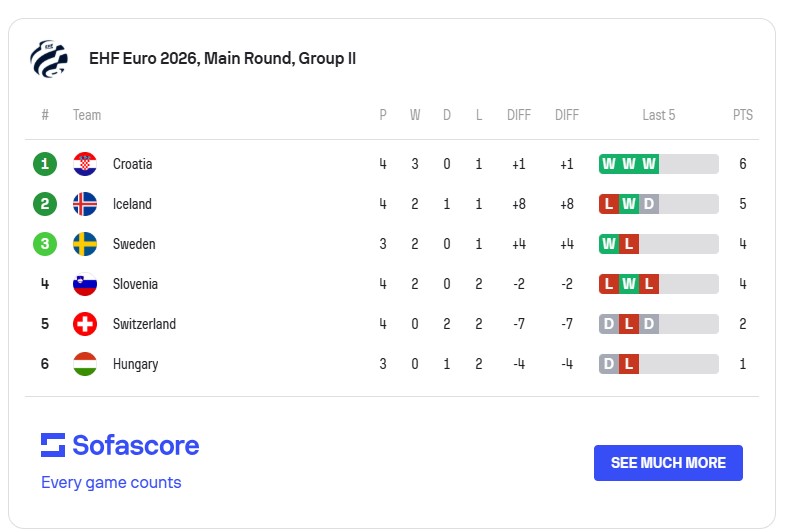The width and height of the screenshot is (797, 532).
Task: Select the Iceland team row name
Action: tap(132, 204)
